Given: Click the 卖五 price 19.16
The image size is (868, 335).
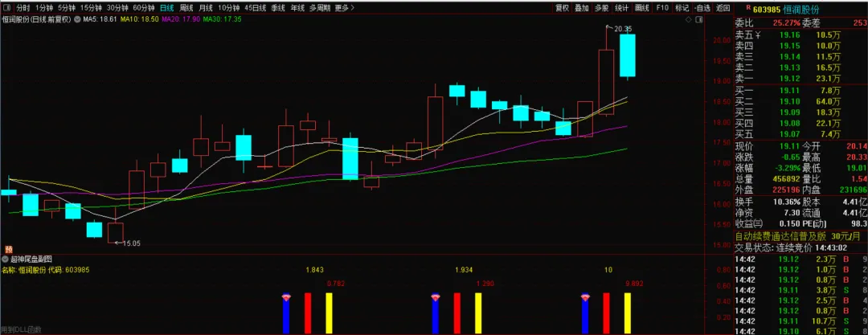Looking at the screenshot, I should tap(789, 35).
